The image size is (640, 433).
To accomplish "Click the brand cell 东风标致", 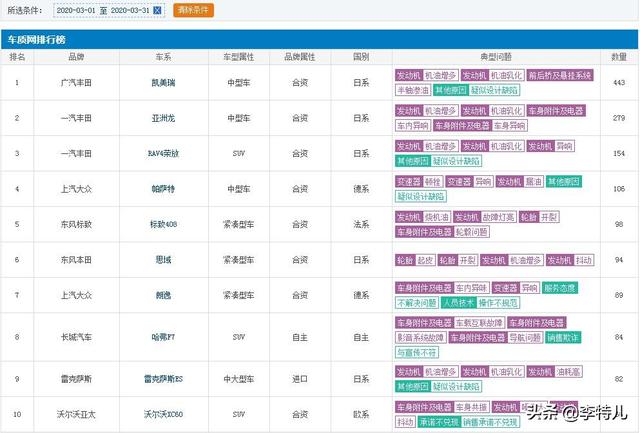I will 76,224.
